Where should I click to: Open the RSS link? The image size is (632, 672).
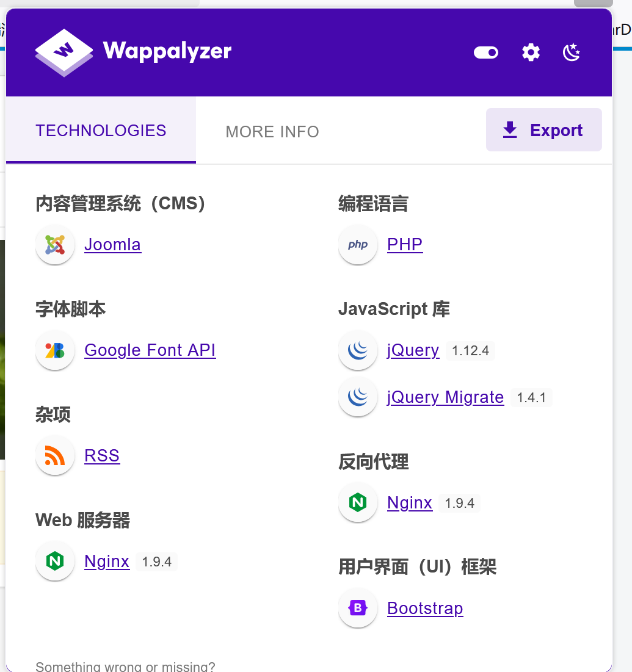[x=102, y=455]
